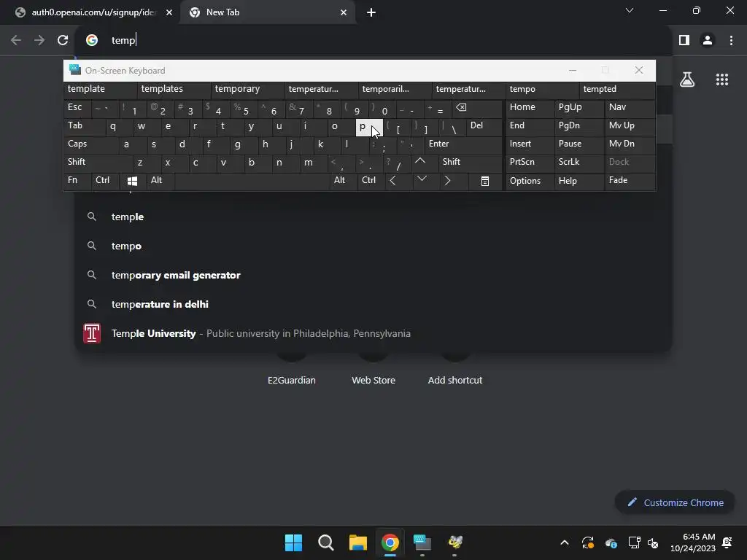Click the Chrome taskbar icon
The height and width of the screenshot is (560, 747).
tap(390, 542)
